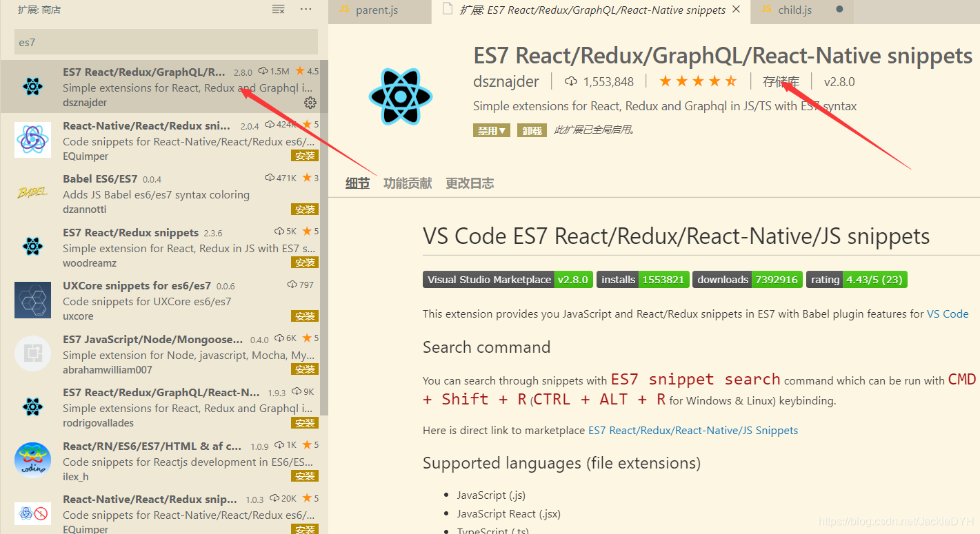Viewport: 980px width, 534px height.
Task: Click the 1,553,848 install count
Action: tap(608, 82)
